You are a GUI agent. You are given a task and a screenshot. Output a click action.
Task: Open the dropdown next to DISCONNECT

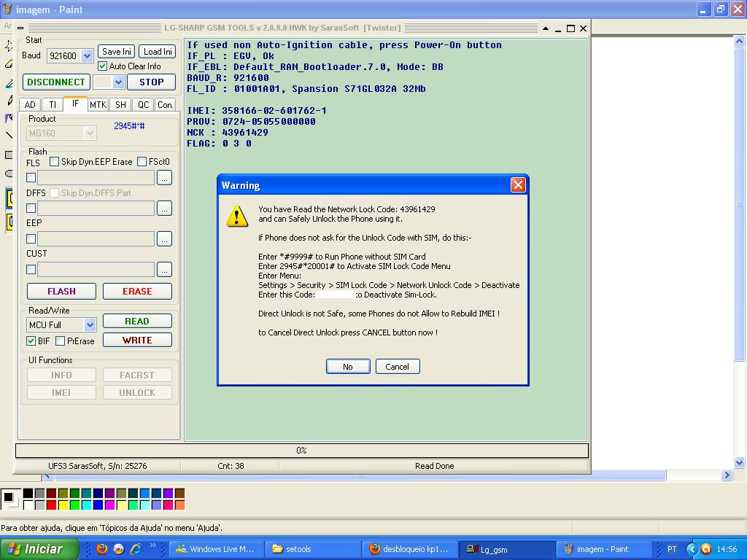click(118, 82)
